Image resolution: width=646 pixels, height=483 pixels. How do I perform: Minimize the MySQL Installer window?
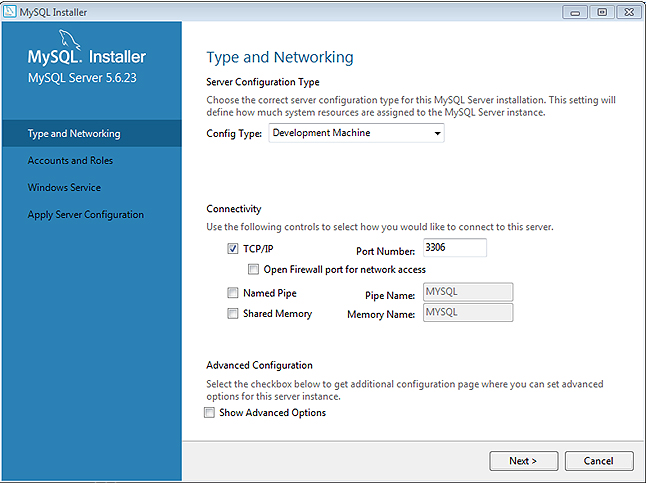(574, 11)
